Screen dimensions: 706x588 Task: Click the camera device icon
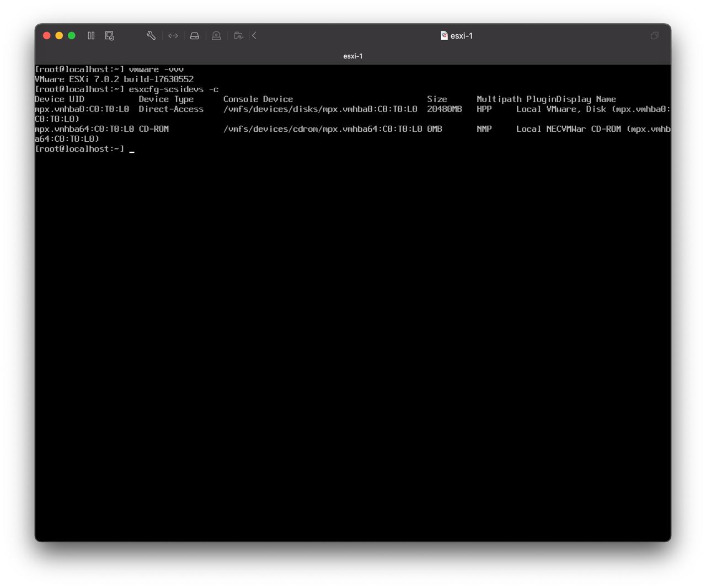tap(216, 36)
